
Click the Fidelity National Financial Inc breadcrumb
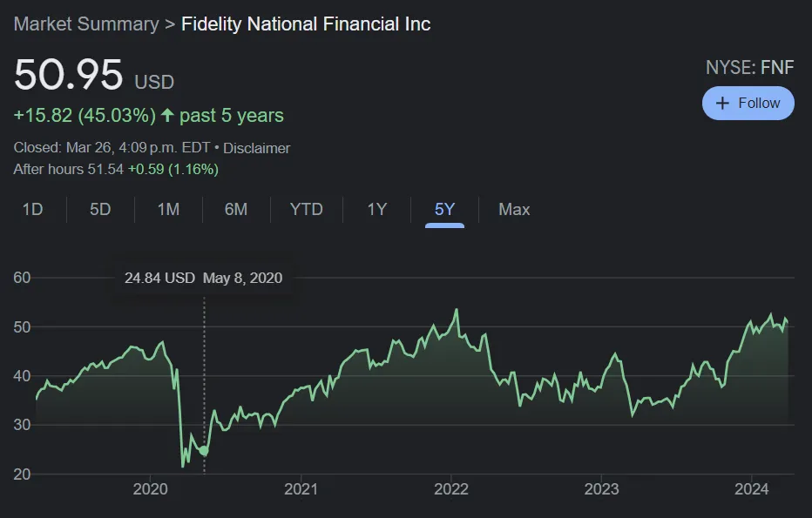[x=305, y=24]
